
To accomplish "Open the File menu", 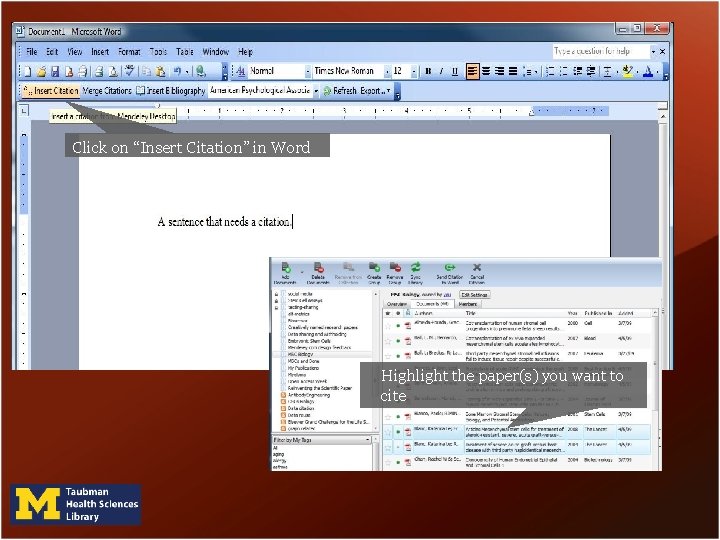I will point(32,51).
